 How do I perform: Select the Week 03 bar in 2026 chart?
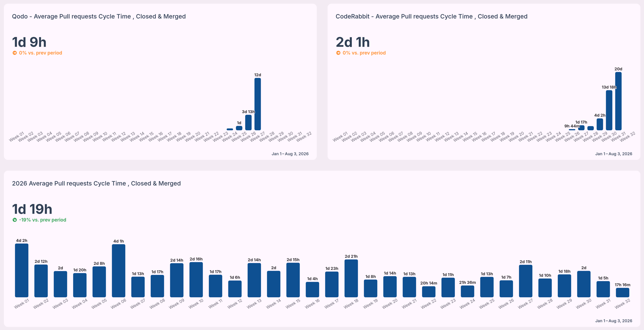point(61,284)
